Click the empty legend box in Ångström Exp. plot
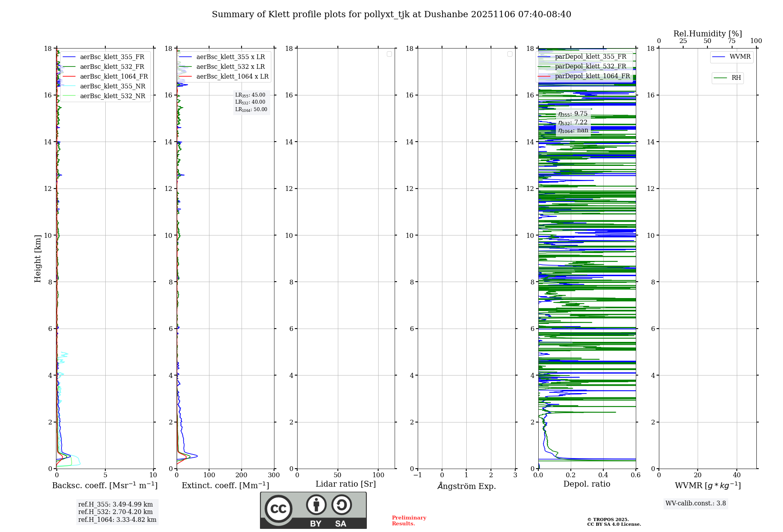 click(x=510, y=54)
